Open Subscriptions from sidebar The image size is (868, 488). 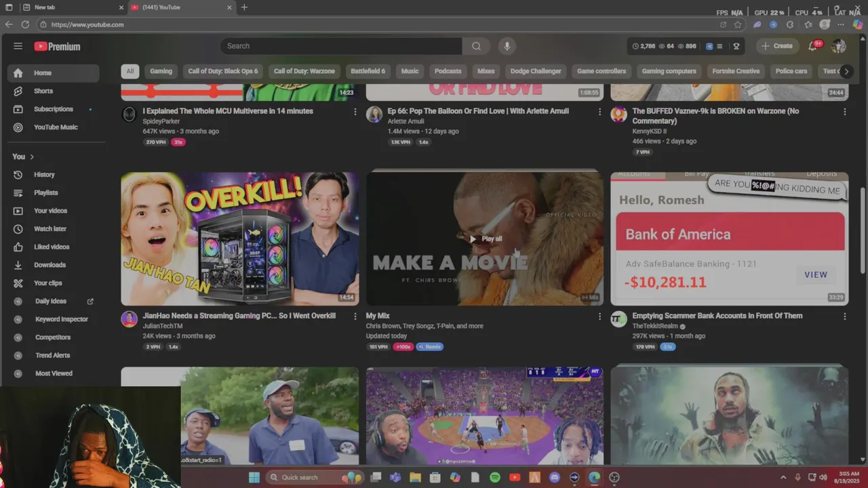click(x=54, y=109)
